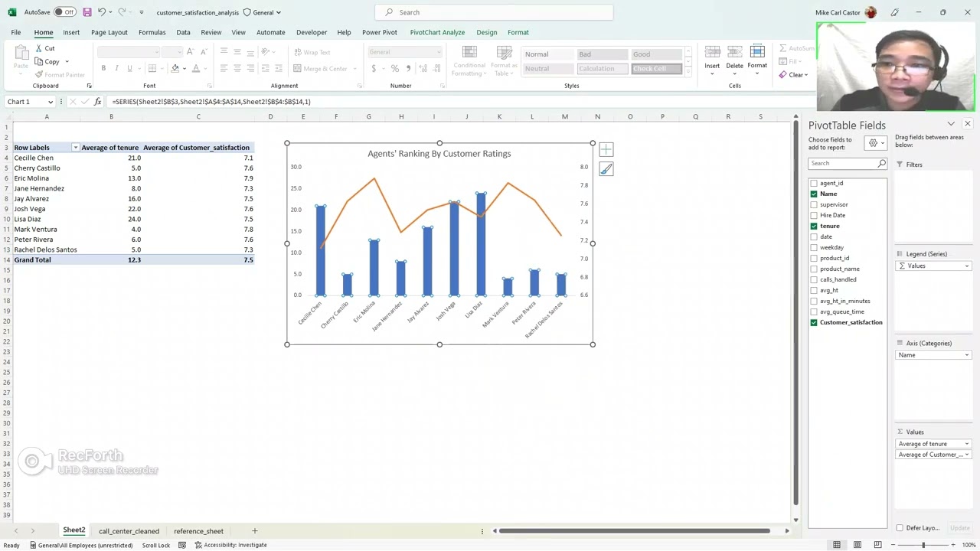Click the Delete cells icon
This screenshot has width=980, height=551.
[x=734, y=51]
